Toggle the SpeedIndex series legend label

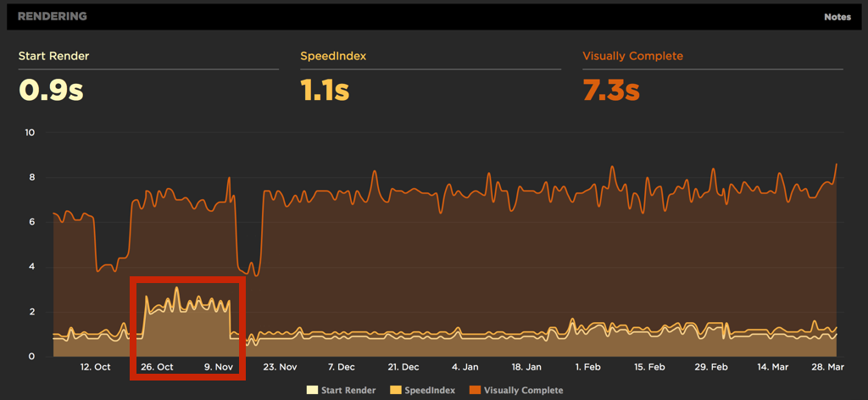coord(431,390)
